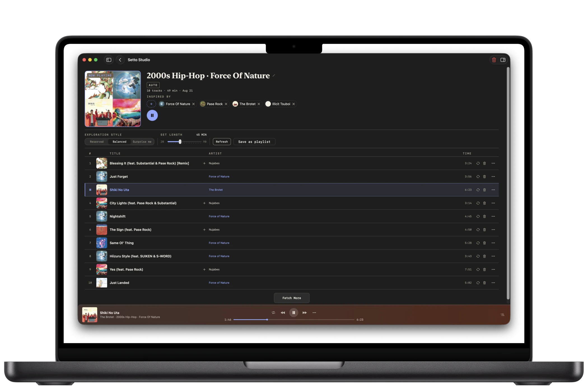588x387 pixels.
Task: Pause playback in the player bar
Action: [293, 313]
